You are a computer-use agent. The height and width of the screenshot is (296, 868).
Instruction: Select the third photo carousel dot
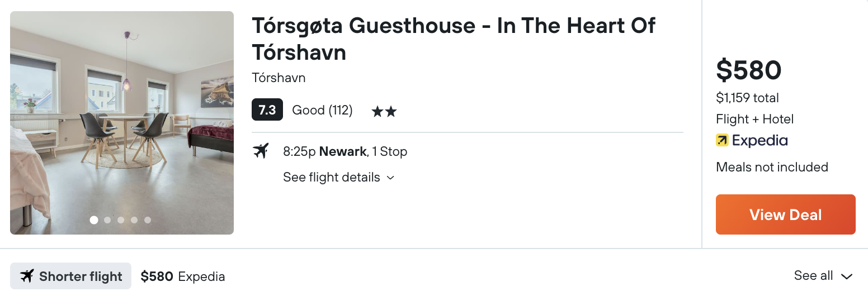(121, 220)
